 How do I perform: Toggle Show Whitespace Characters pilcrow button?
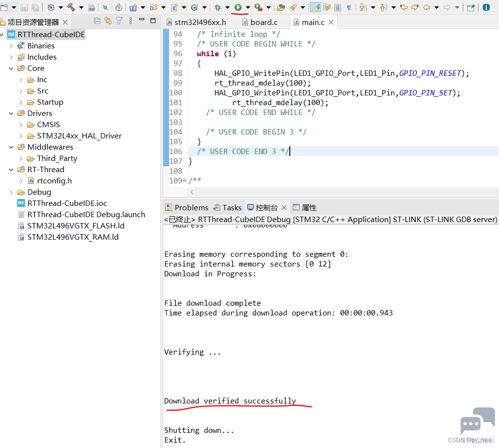[x=349, y=7]
